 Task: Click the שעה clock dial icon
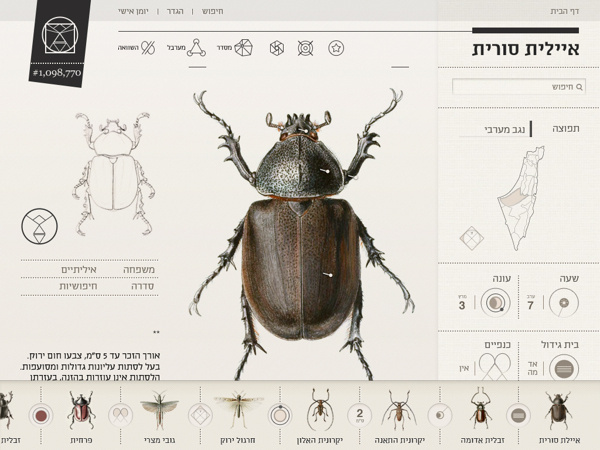click(x=564, y=303)
